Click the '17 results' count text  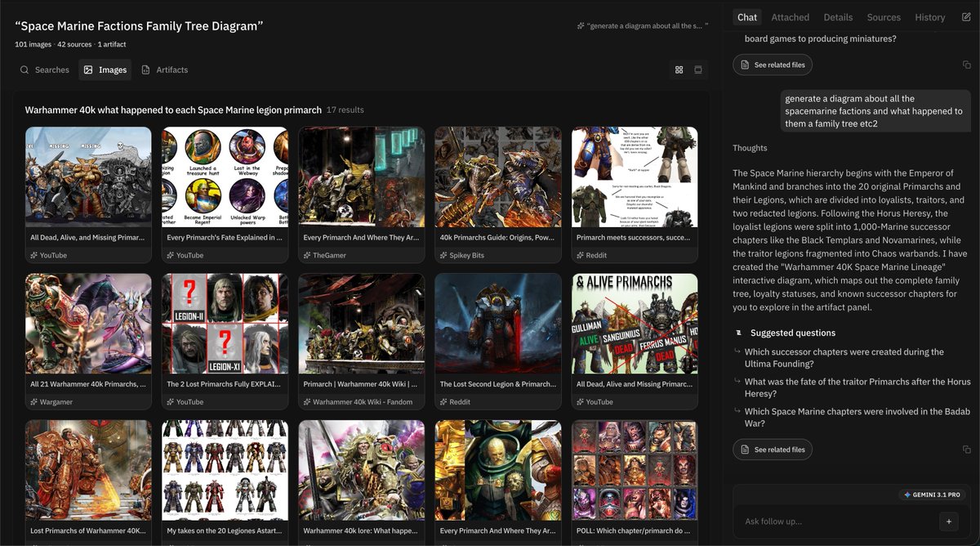(x=345, y=110)
